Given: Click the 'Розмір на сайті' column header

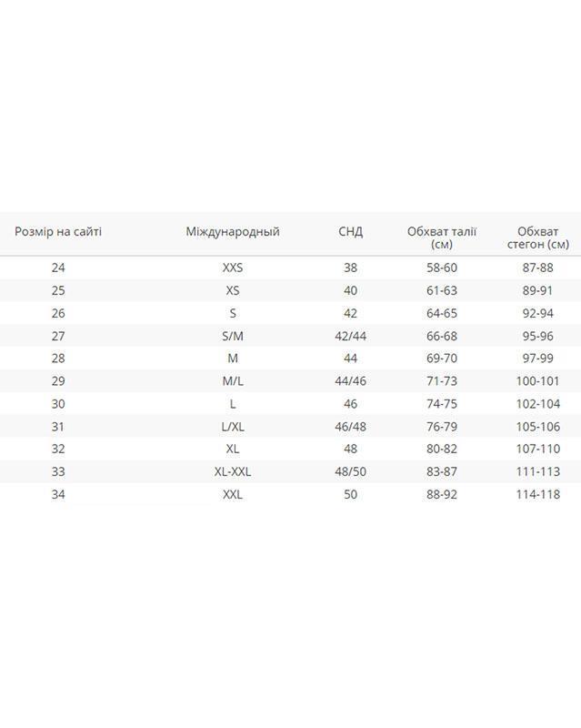Looking at the screenshot, I should (x=58, y=232).
